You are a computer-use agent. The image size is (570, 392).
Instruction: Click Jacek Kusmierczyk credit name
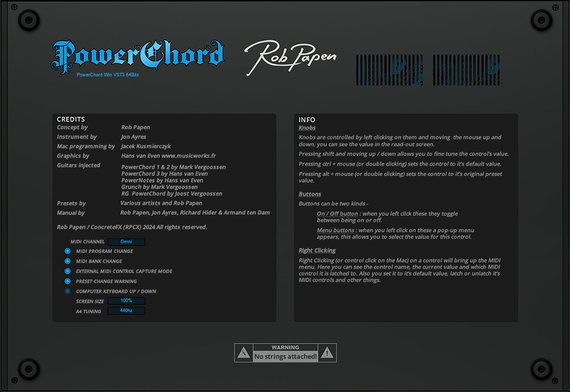click(146, 146)
